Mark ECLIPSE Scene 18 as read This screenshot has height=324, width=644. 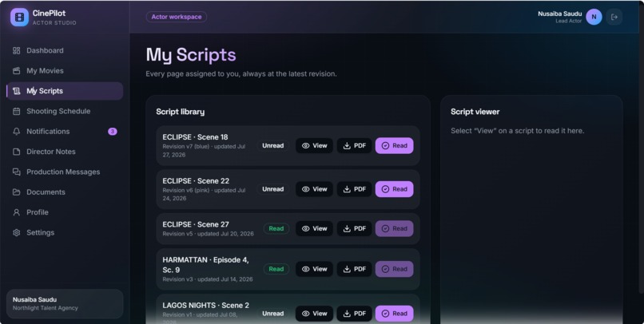(394, 145)
